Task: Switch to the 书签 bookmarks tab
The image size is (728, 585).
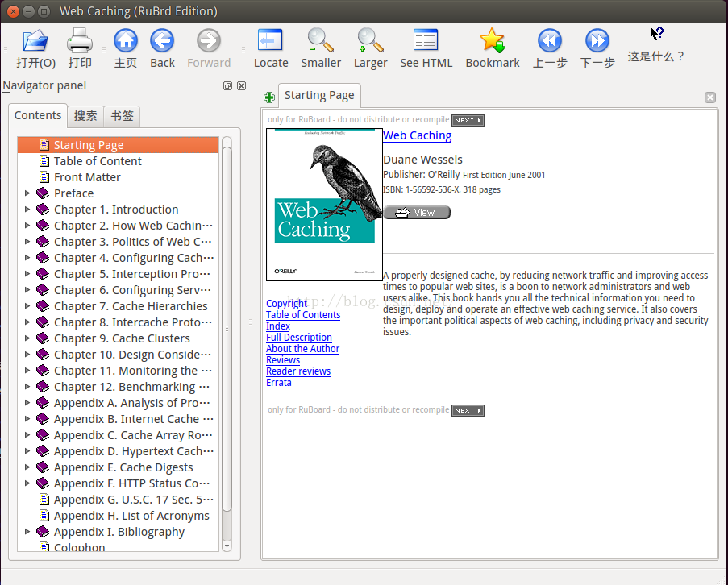Action: 122,115
